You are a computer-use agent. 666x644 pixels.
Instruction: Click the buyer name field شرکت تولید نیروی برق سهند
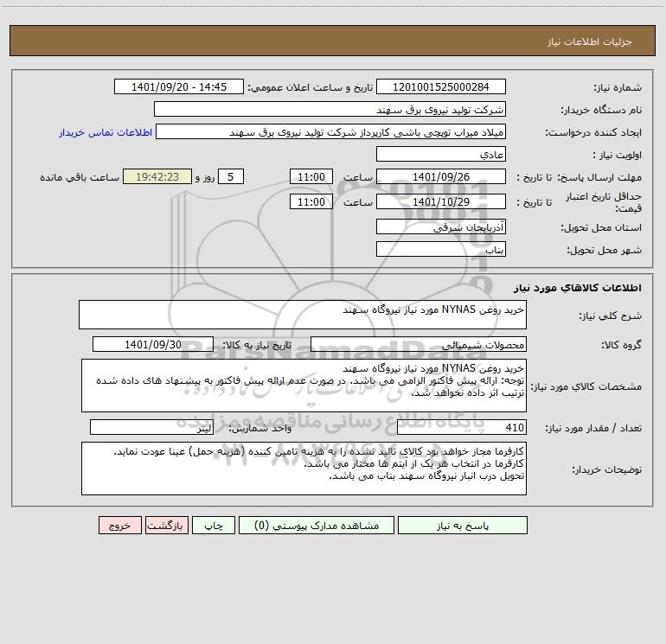click(x=330, y=110)
